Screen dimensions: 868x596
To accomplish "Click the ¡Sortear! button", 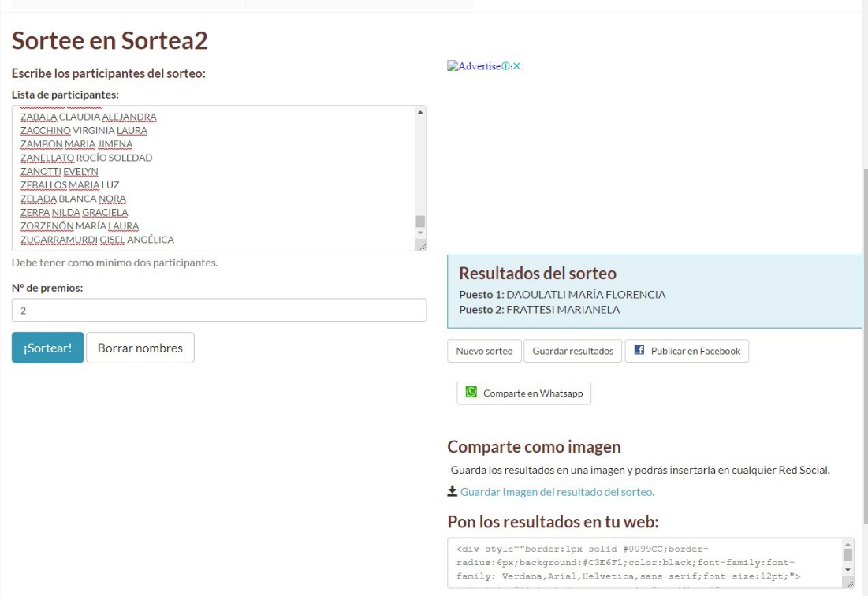I will point(47,348).
